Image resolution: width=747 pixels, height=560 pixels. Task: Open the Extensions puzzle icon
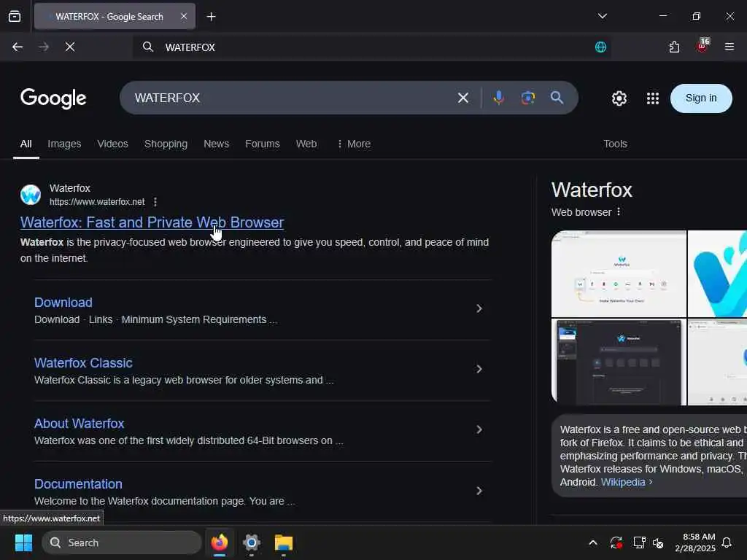click(674, 47)
